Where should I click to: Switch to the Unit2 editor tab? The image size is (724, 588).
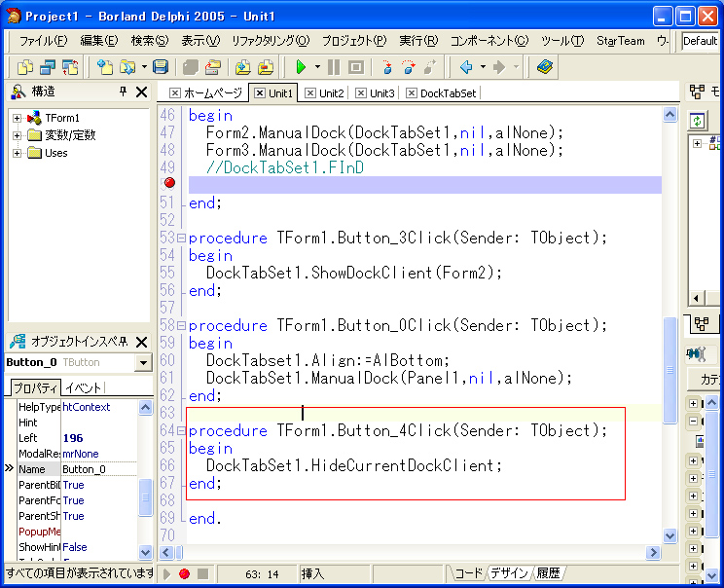point(326,93)
